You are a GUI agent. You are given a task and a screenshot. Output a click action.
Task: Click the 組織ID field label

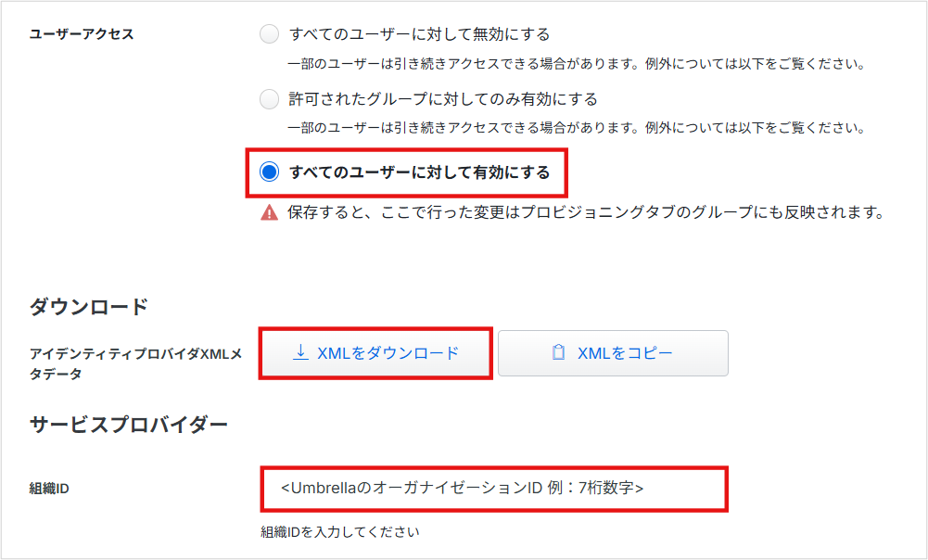click(x=49, y=488)
